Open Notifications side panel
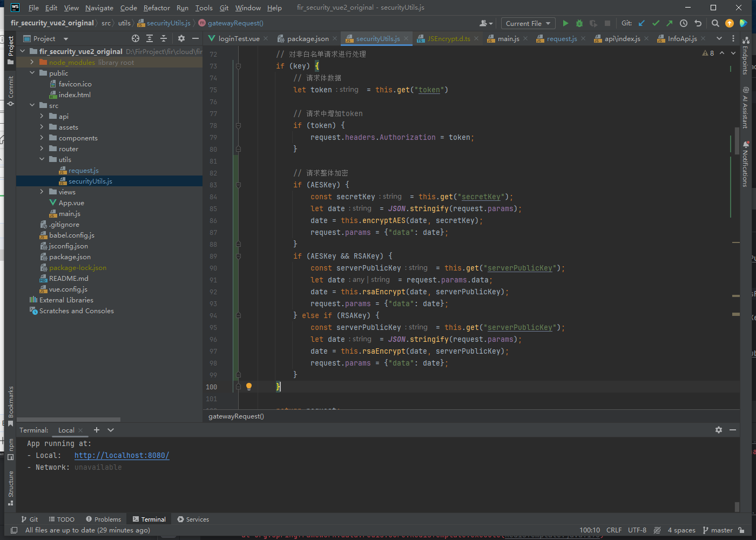The image size is (756, 540). [745, 164]
